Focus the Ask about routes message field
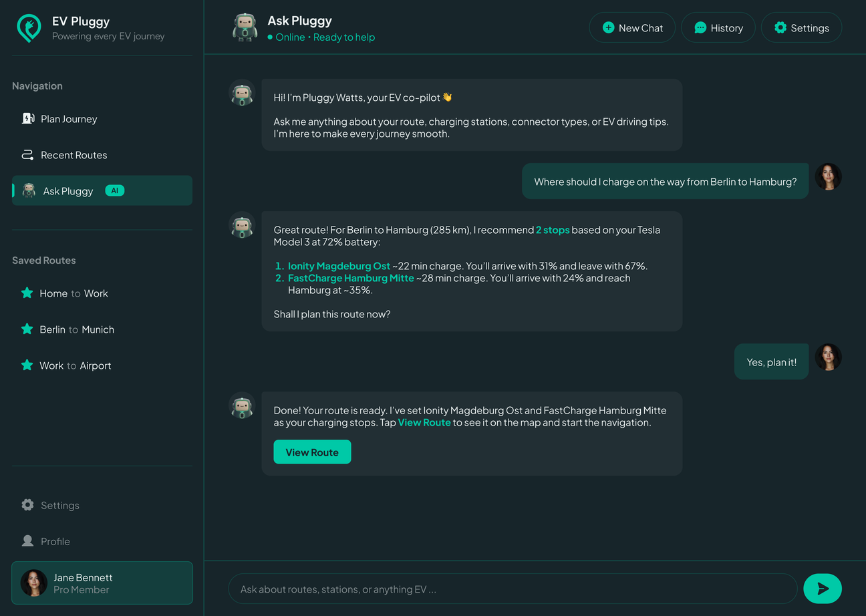 pyautogui.click(x=513, y=589)
